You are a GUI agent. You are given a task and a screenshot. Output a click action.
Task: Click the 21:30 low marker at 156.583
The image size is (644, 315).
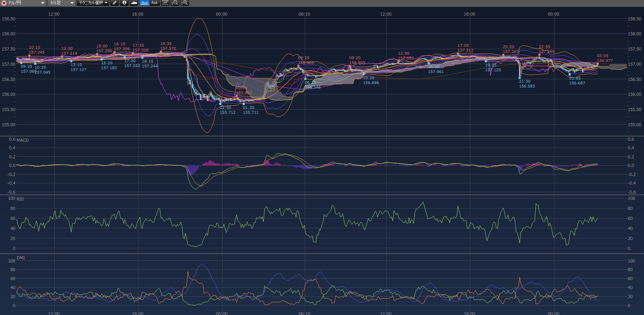coord(520,77)
